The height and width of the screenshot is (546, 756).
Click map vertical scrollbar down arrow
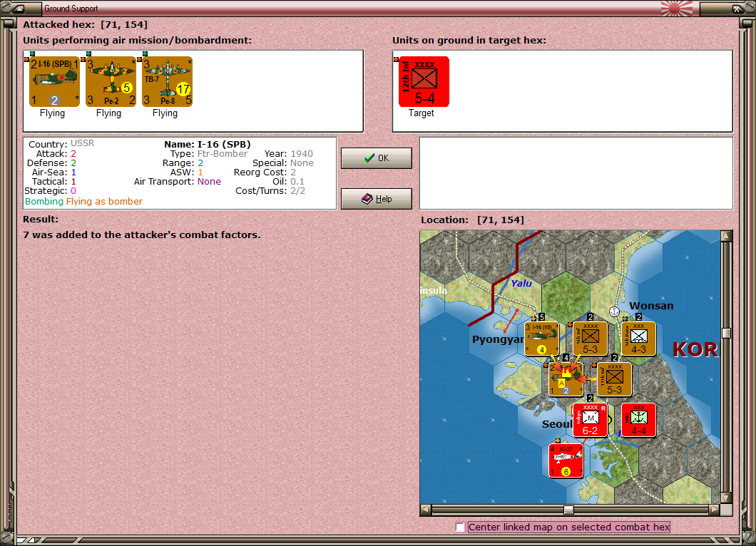click(726, 498)
